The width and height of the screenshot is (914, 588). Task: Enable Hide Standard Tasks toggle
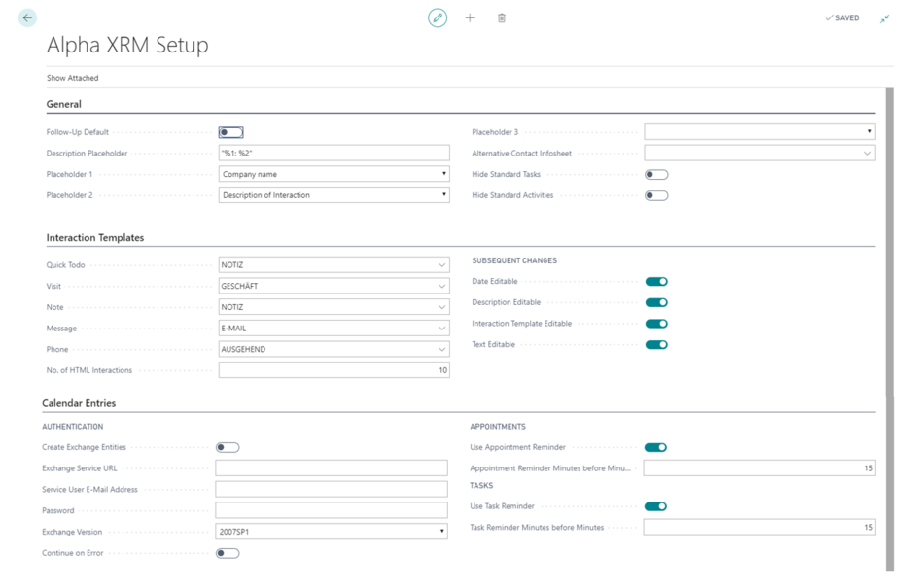656,175
